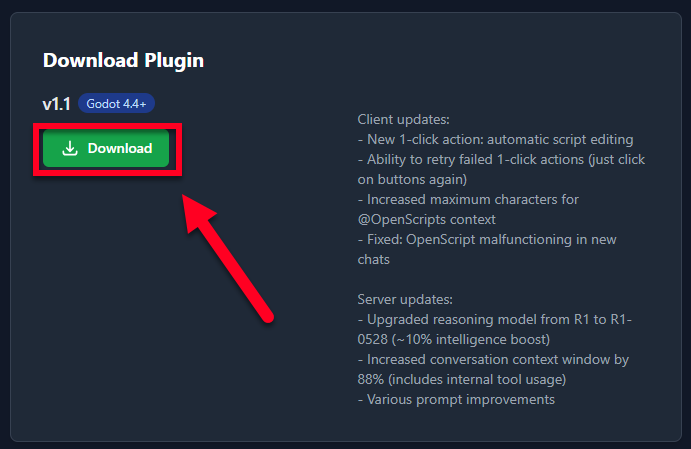Click the Download Plugin heading
This screenshot has height=449, width=691.
point(123,60)
